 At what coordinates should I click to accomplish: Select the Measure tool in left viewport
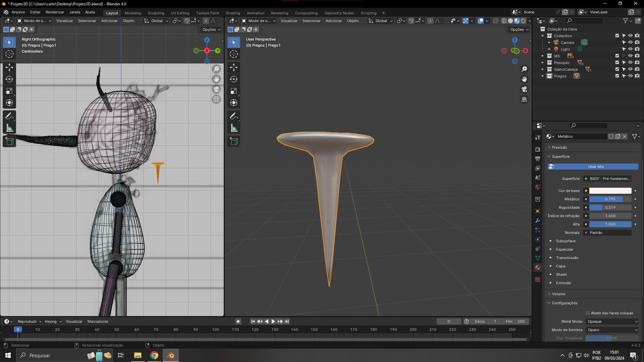click(9, 128)
